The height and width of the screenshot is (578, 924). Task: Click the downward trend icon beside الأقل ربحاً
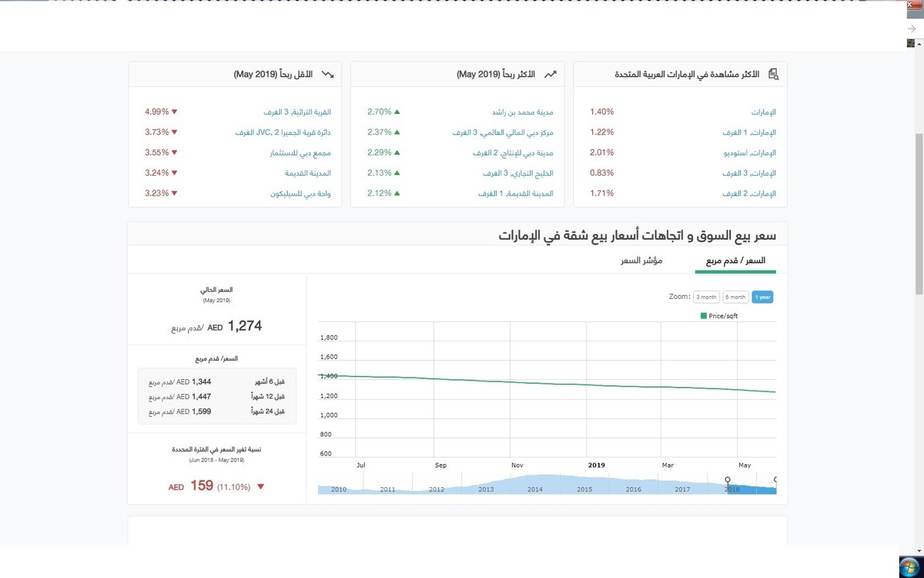328,75
